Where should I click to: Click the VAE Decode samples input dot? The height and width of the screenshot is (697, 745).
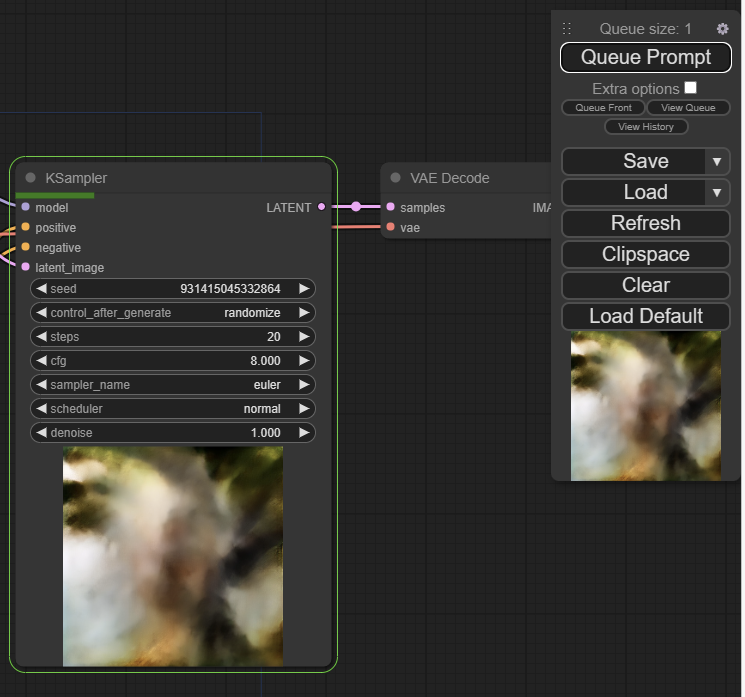coord(390,207)
